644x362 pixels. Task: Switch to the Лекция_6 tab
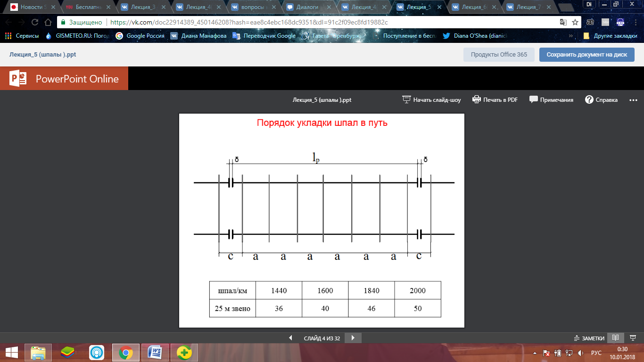(474, 7)
